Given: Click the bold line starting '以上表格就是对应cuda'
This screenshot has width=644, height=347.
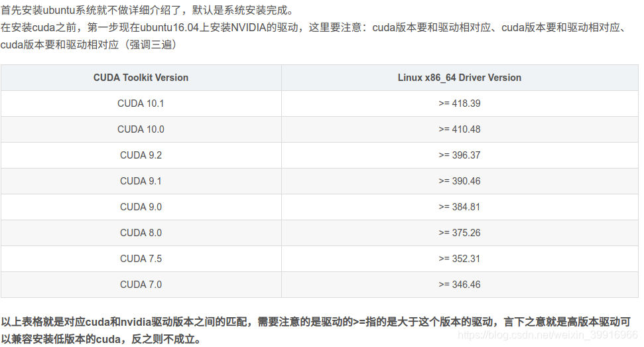Looking at the screenshot, I should 316,322.
